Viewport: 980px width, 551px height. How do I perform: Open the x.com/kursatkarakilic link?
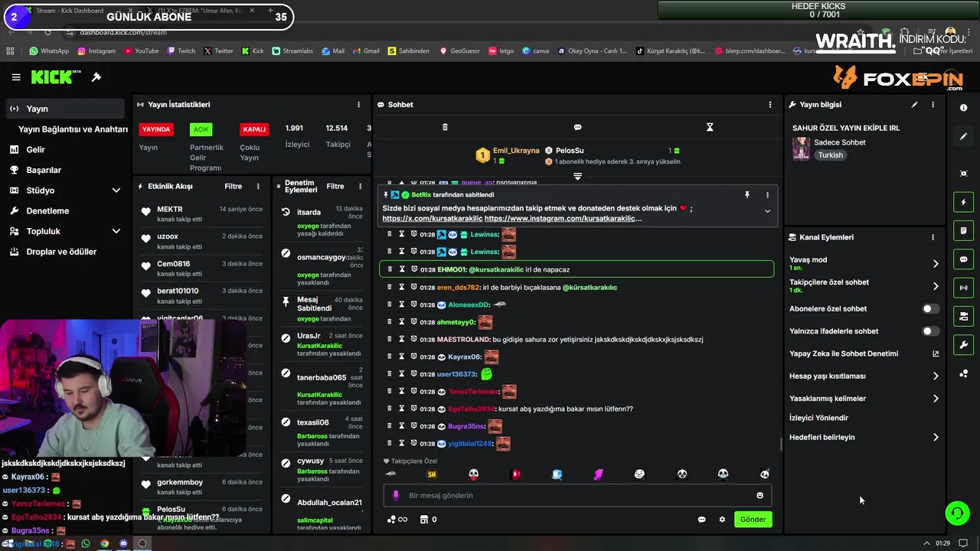tap(433, 219)
